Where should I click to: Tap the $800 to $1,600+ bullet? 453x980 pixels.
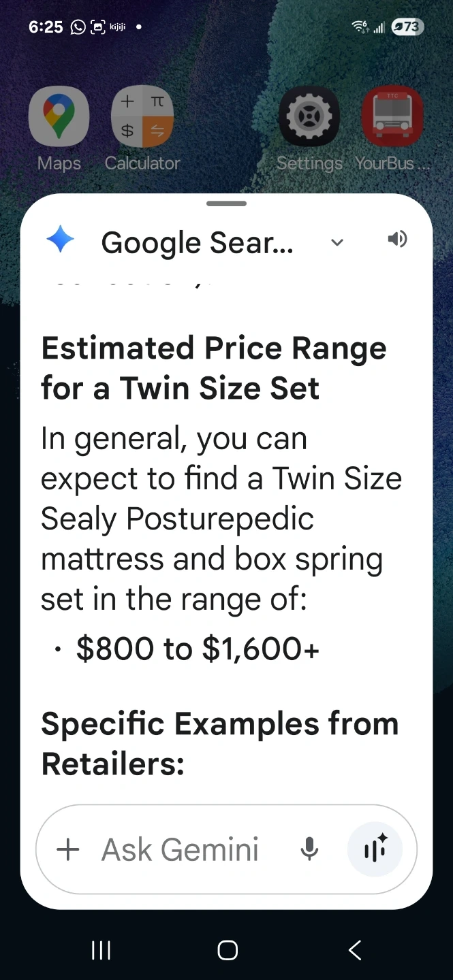(198, 649)
